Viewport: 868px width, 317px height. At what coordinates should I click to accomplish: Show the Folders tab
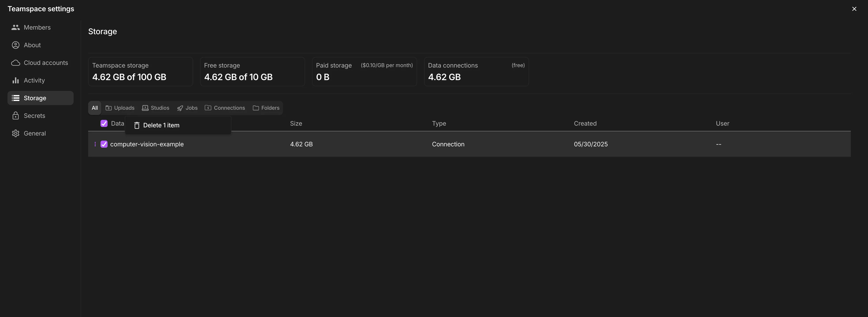(266, 108)
